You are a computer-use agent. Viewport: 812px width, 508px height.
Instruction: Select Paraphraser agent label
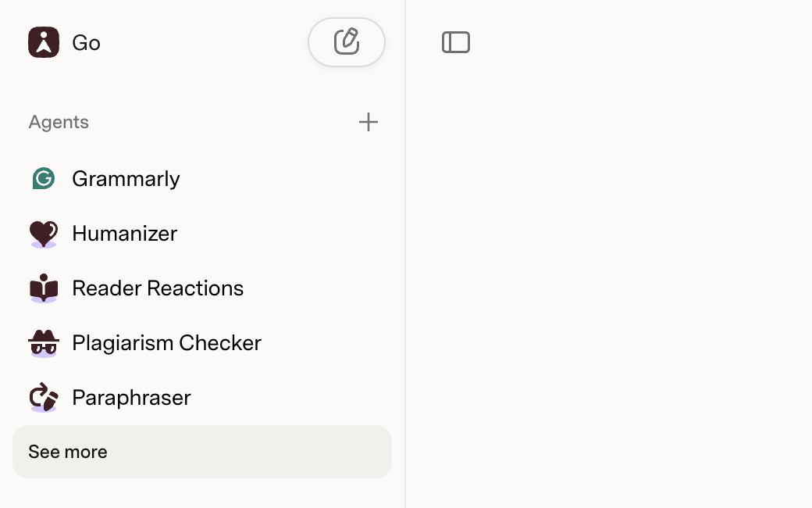point(131,398)
